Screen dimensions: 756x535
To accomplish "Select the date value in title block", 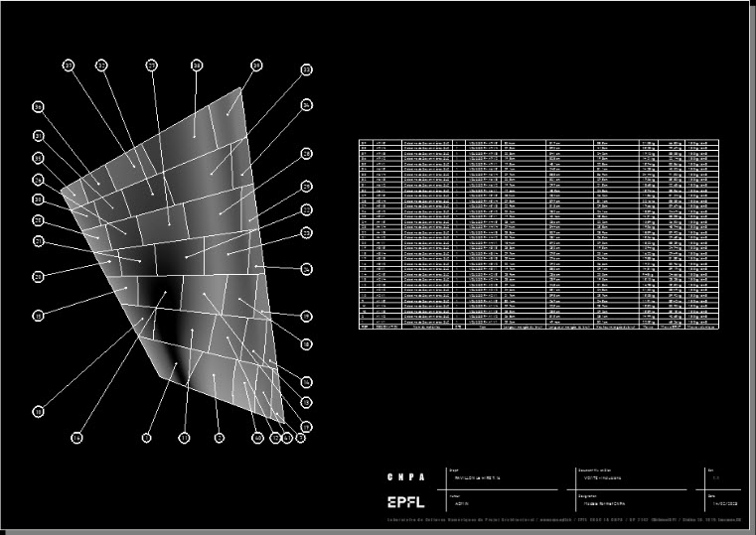I will pos(727,503).
